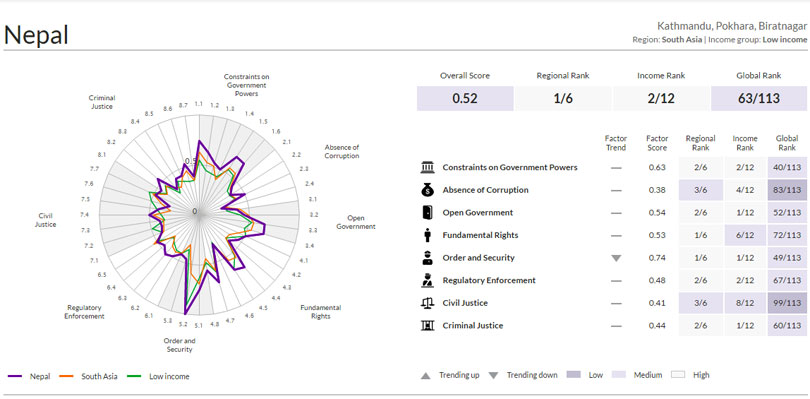Click global rank 99/113 for Civil Justice
This screenshot has width=810, height=399.
pos(787,303)
